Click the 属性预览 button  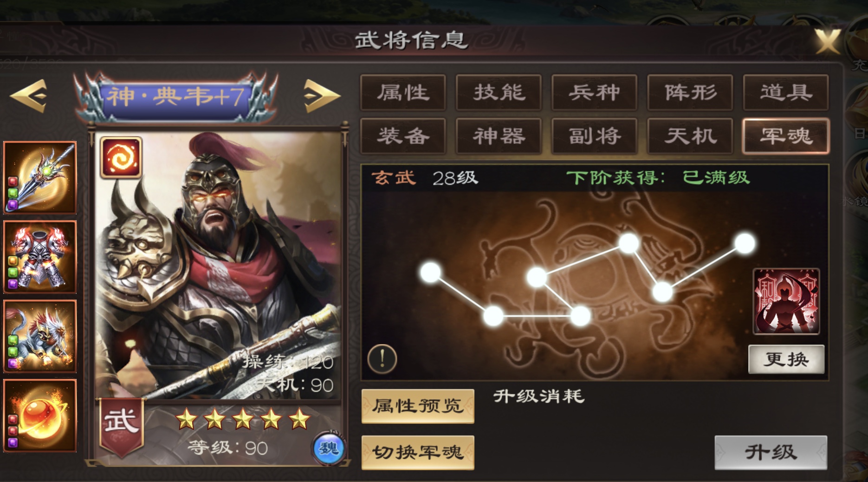pyautogui.click(x=418, y=406)
